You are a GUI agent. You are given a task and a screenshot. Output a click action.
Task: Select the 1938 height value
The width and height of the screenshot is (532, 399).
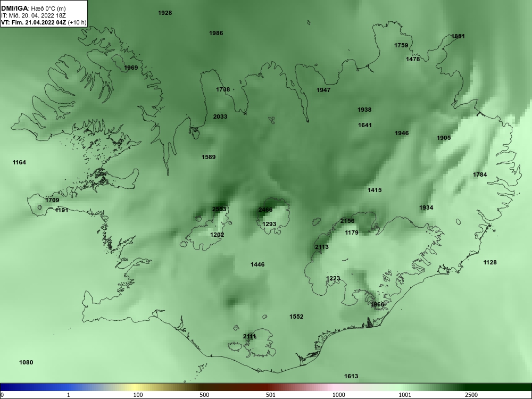tap(364, 110)
